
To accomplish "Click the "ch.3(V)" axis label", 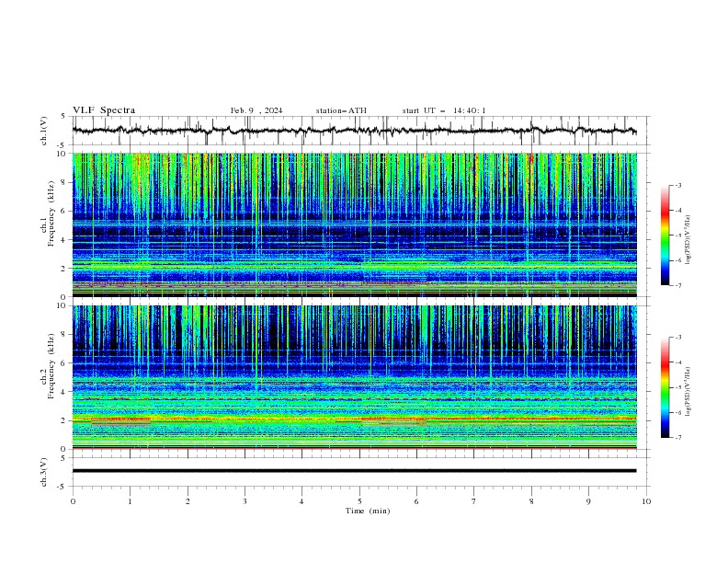I will pos(44,472).
